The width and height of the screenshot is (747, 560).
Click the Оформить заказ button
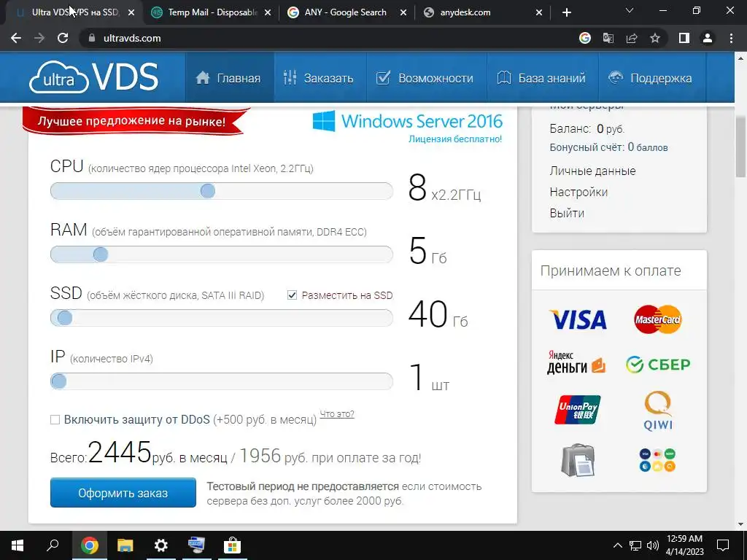click(123, 493)
